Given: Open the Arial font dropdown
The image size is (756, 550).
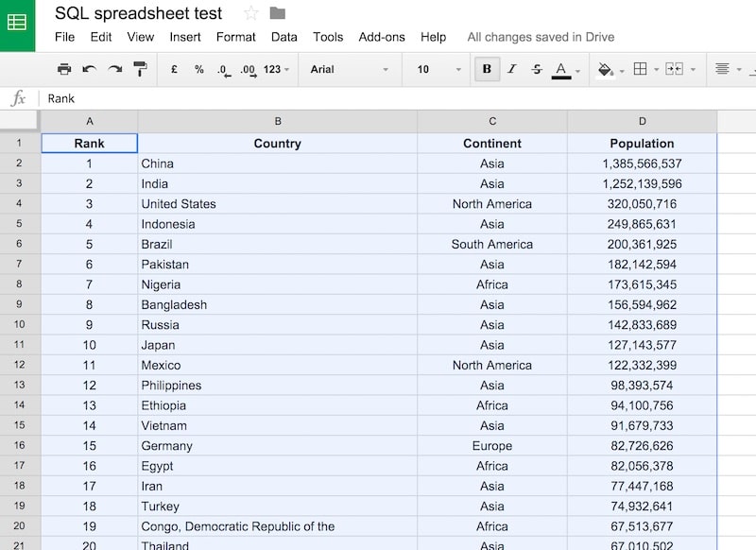Looking at the screenshot, I should coord(350,69).
